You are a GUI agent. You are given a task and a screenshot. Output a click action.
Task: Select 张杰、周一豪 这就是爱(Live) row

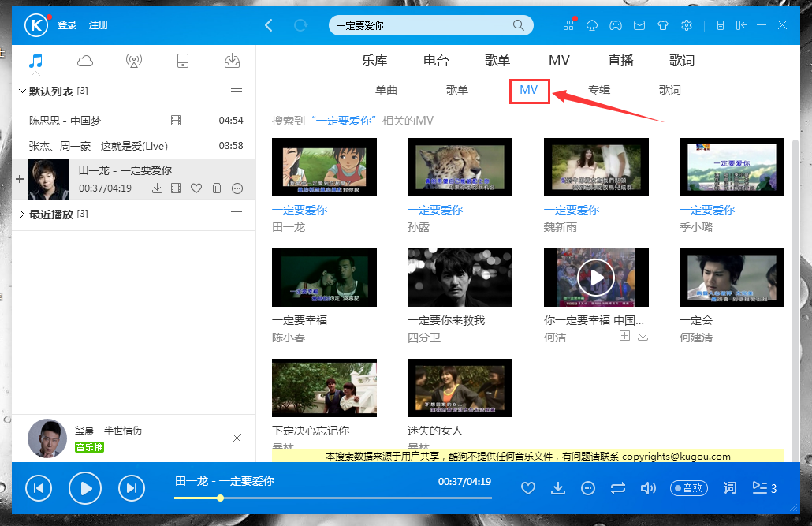(133, 146)
